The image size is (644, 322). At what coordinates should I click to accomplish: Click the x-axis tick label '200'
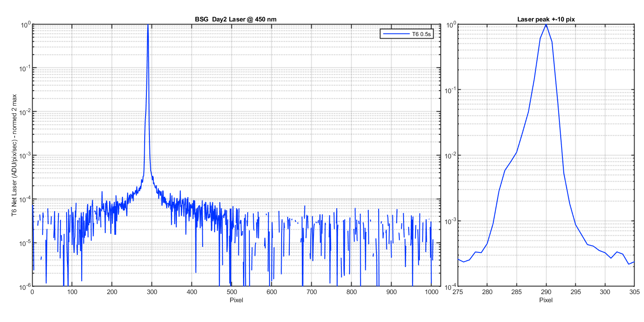[x=112, y=292]
